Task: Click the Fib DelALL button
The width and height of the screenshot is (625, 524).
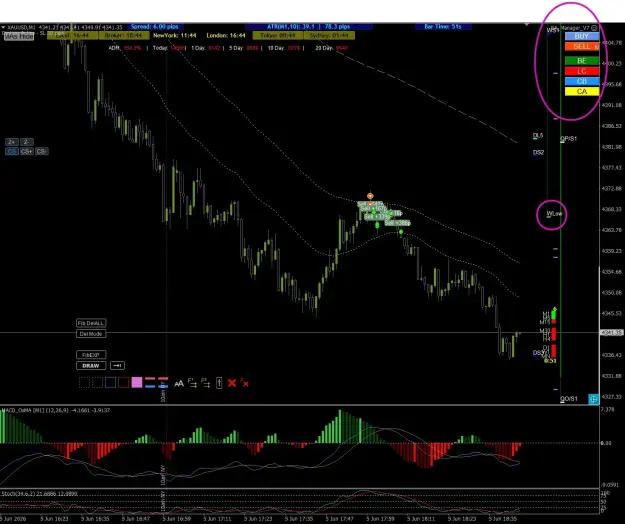Action: pos(91,323)
